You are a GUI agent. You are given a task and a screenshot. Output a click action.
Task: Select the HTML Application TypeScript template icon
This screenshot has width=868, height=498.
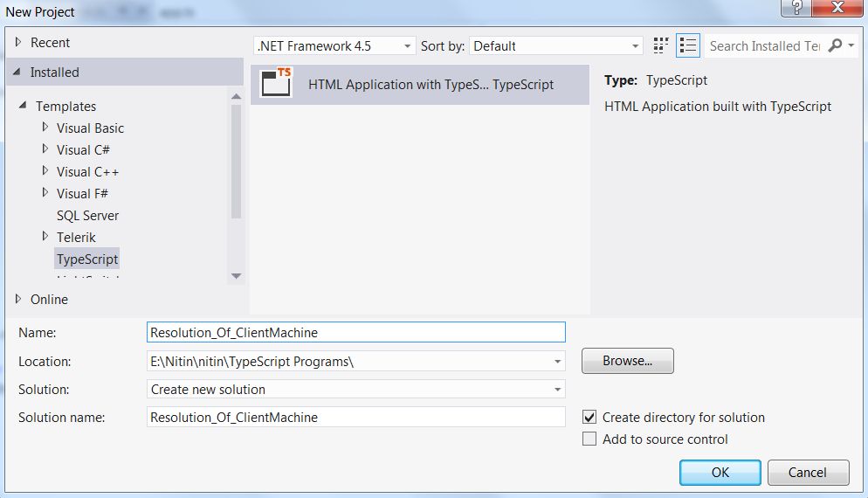coord(276,82)
